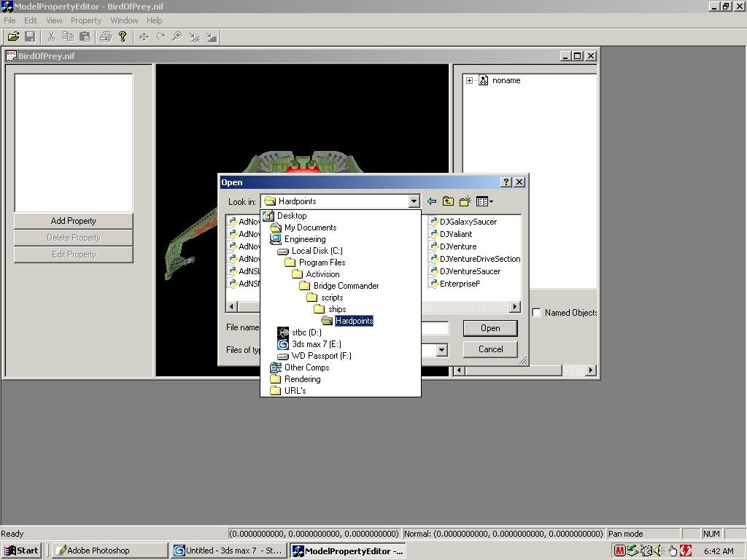The image size is (747, 560).
Task: Select Engineering in the Look in list
Action: coord(305,239)
